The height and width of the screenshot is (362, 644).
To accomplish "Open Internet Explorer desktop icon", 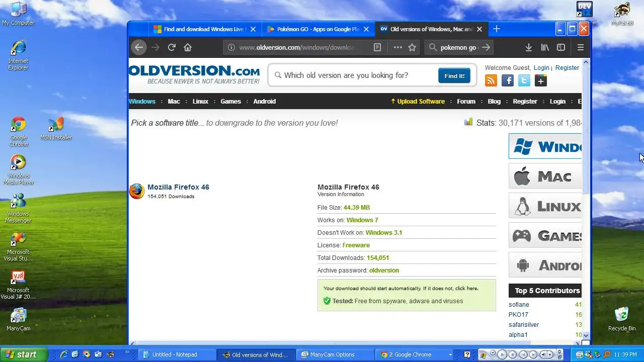I will point(18,55).
